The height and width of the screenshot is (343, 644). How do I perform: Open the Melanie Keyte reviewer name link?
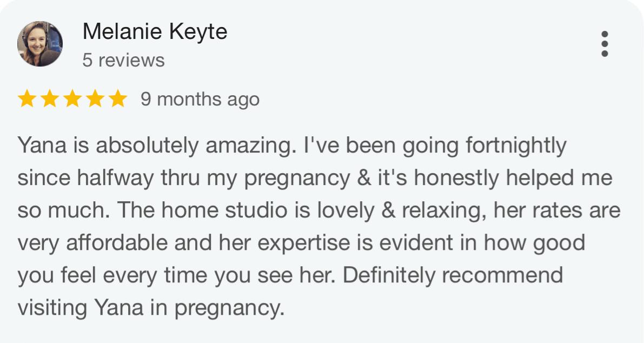(x=155, y=32)
